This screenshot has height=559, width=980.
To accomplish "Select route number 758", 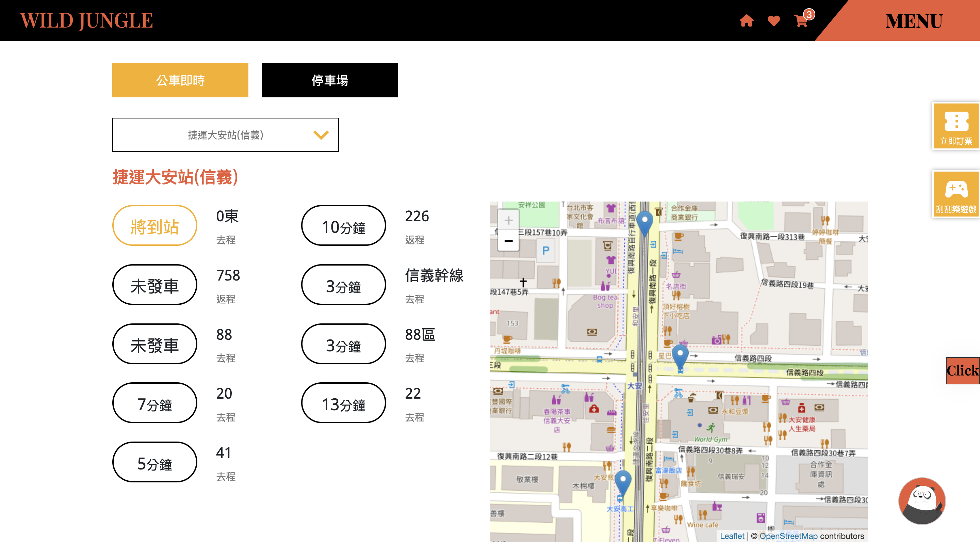I will (228, 276).
